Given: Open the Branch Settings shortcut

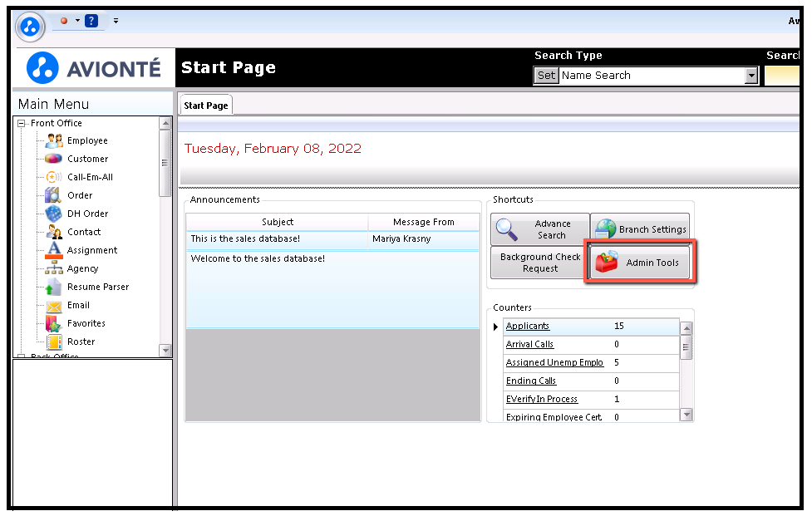Looking at the screenshot, I should (x=640, y=229).
